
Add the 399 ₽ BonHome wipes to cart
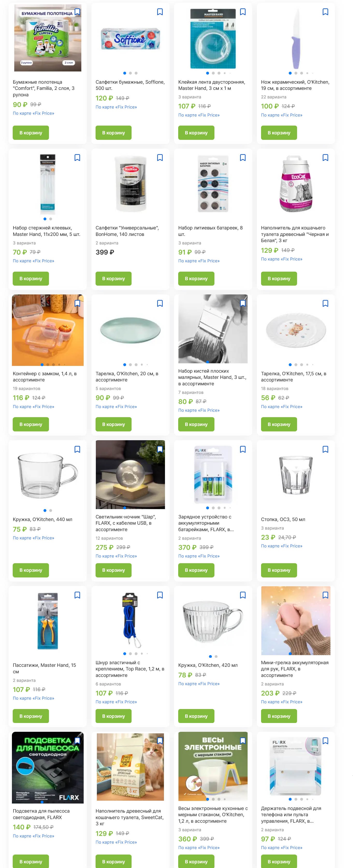pyautogui.click(x=113, y=279)
